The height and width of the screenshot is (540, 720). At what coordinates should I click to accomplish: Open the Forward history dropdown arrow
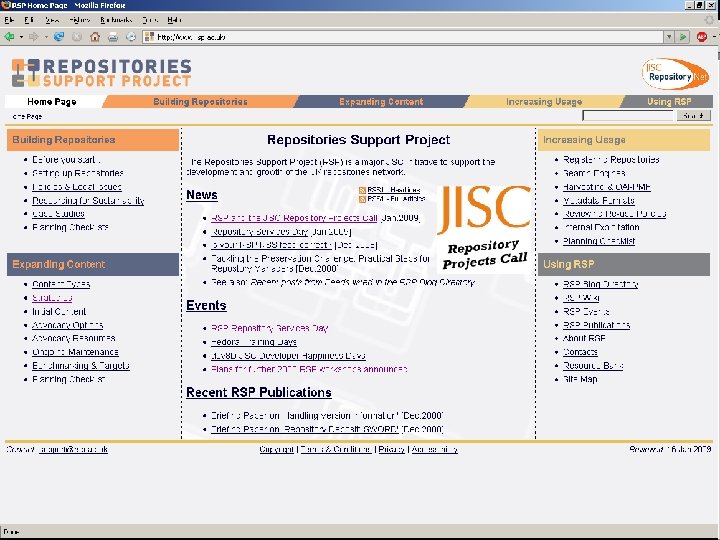coord(46,37)
